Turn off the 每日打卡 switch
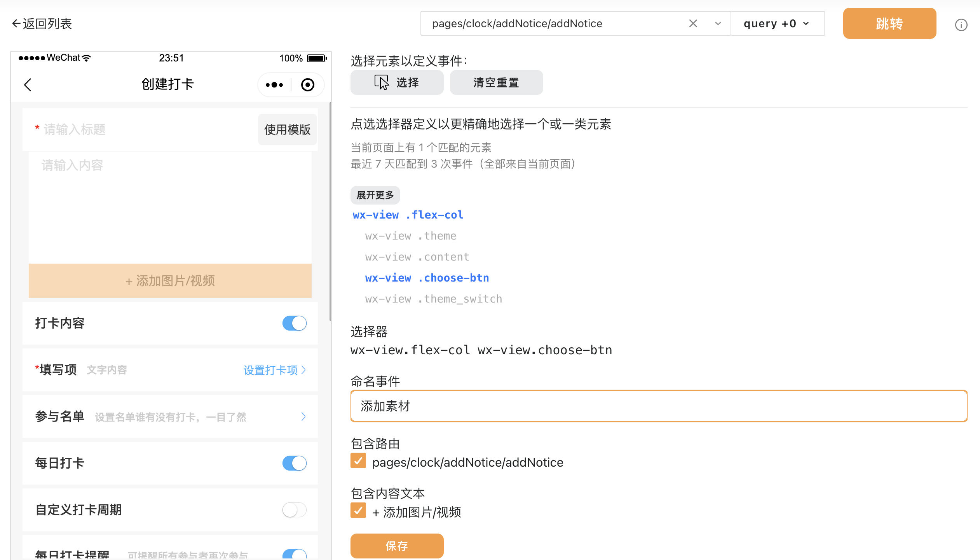Image resolution: width=980 pixels, height=560 pixels. tap(294, 463)
